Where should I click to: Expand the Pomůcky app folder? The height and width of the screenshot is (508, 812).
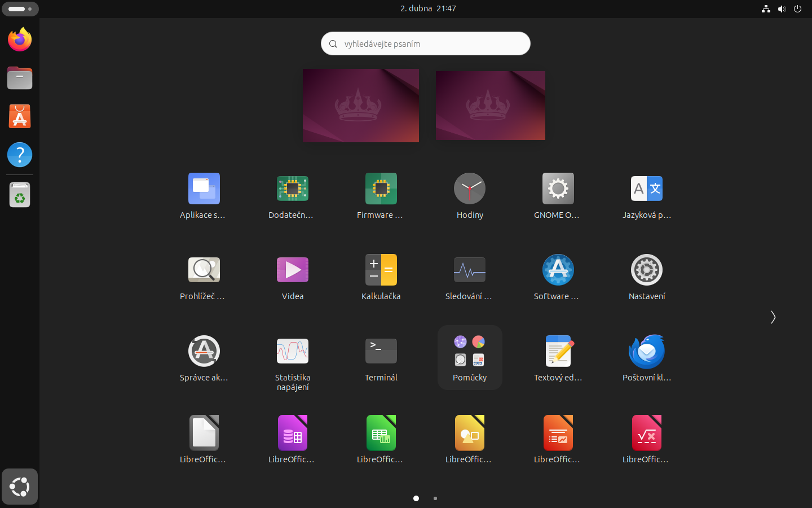pyautogui.click(x=470, y=357)
